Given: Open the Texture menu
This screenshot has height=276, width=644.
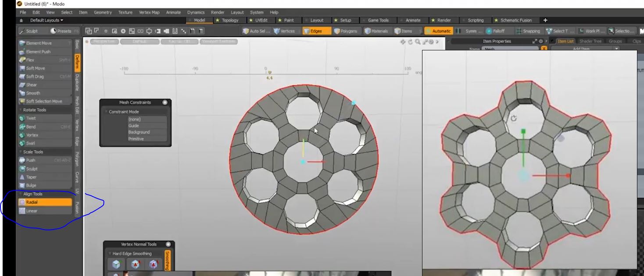Looking at the screenshot, I should (125, 12).
